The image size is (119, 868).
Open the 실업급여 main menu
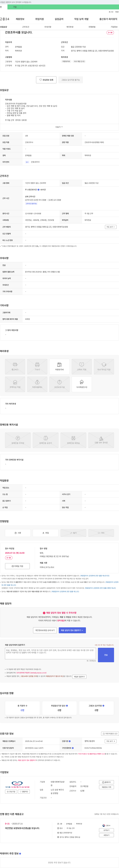tap(59, 19)
